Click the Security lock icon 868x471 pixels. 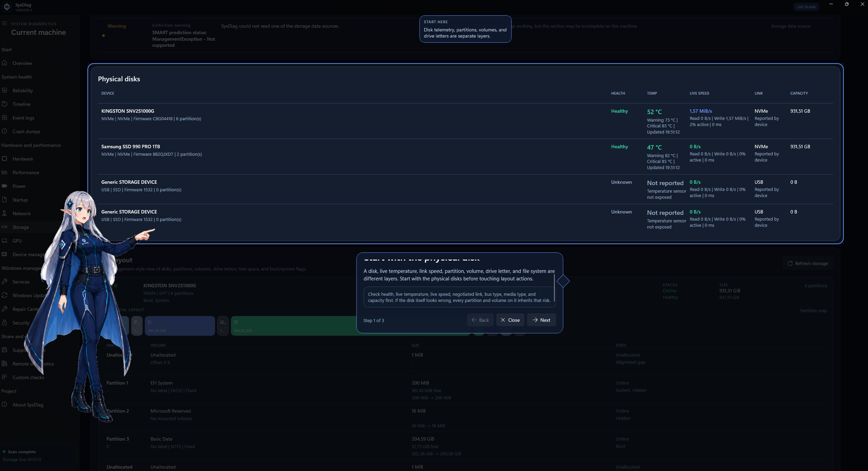[4, 322]
